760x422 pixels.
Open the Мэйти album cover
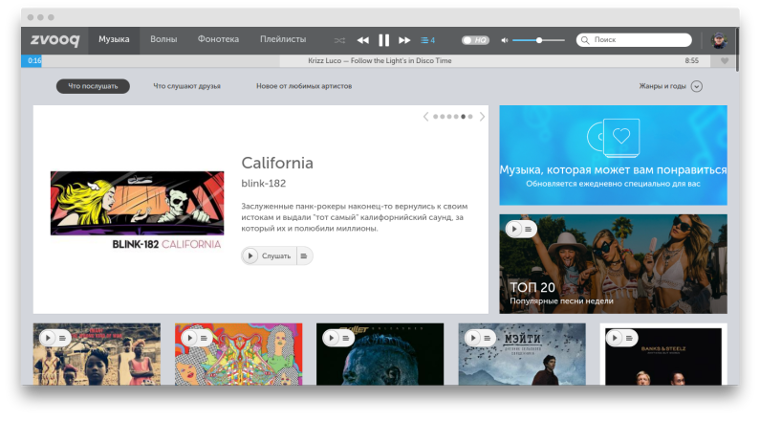522,354
